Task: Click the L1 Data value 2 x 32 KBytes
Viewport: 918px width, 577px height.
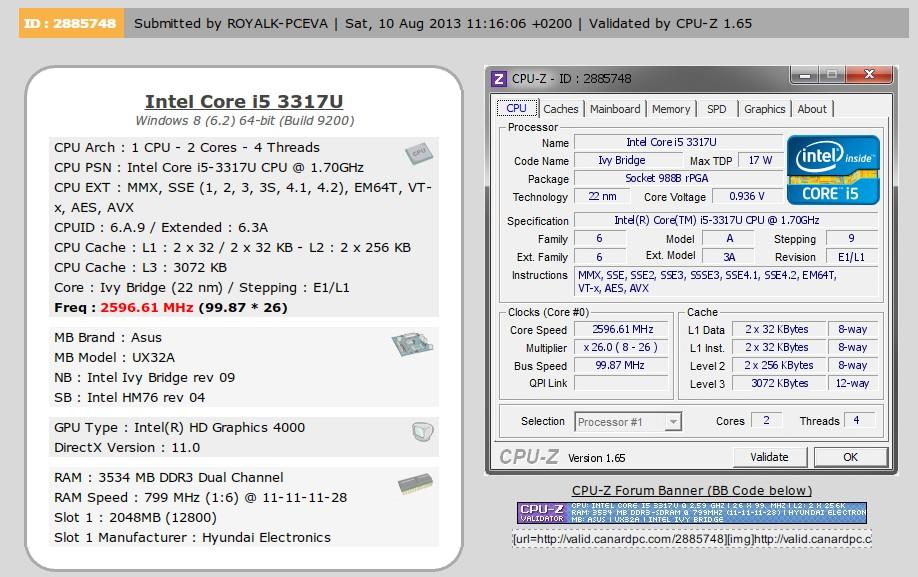Action: (777, 329)
